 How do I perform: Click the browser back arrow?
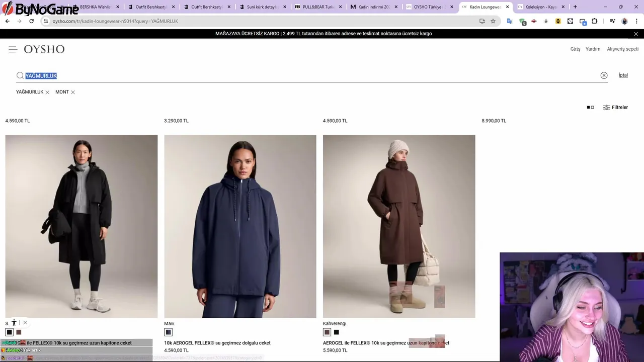tap(7, 21)
